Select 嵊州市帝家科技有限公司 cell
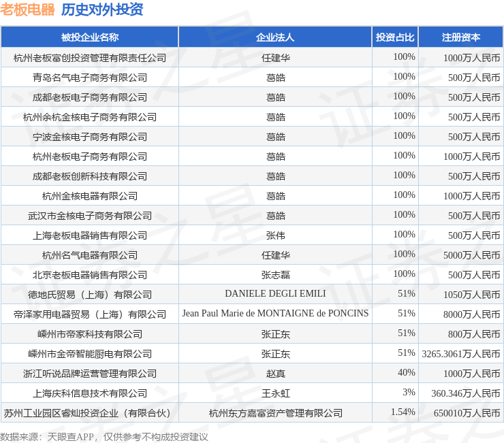504x443 pixels. click(x=90, y=334)
